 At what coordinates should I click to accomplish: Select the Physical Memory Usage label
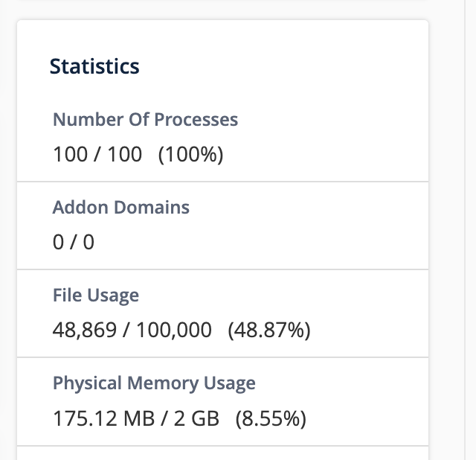click(x=154, y=383)
